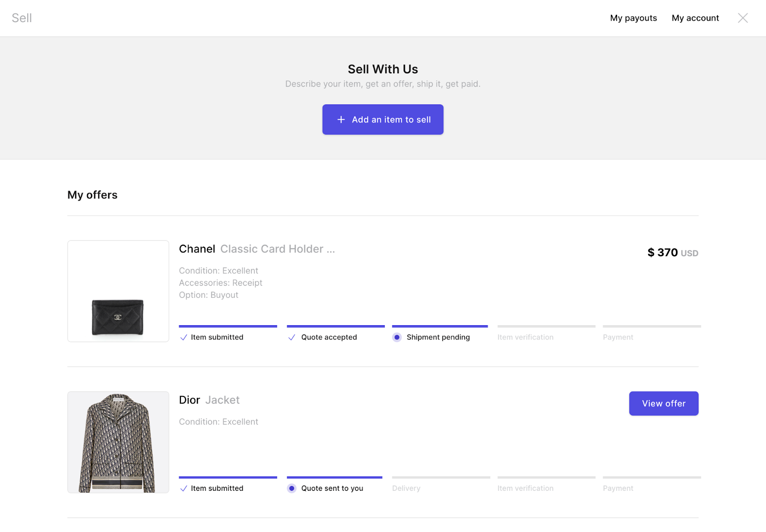Click the Describe your item tagline

pyautogui.click(x=383, y=84)
